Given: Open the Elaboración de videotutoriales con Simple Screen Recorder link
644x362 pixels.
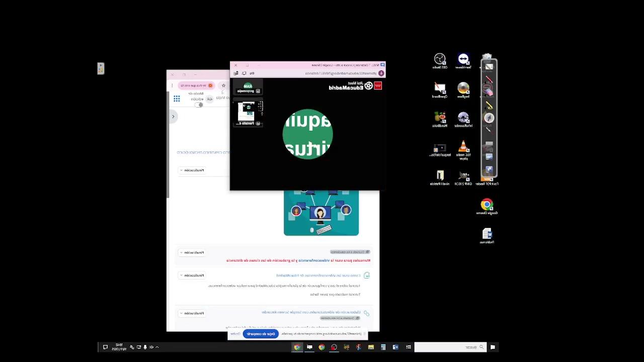Looking at the screenshot, I should click(311, 312).
